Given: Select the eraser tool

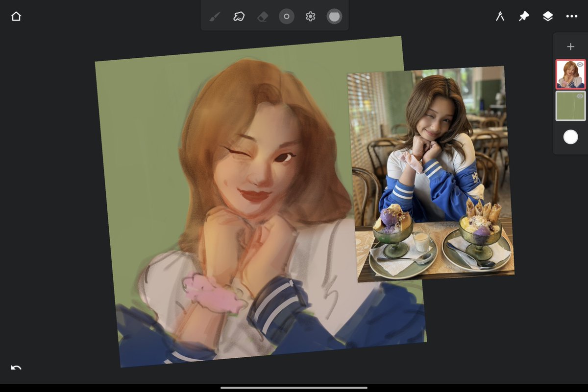Looking at the screenshot, I should pos(263,17).
